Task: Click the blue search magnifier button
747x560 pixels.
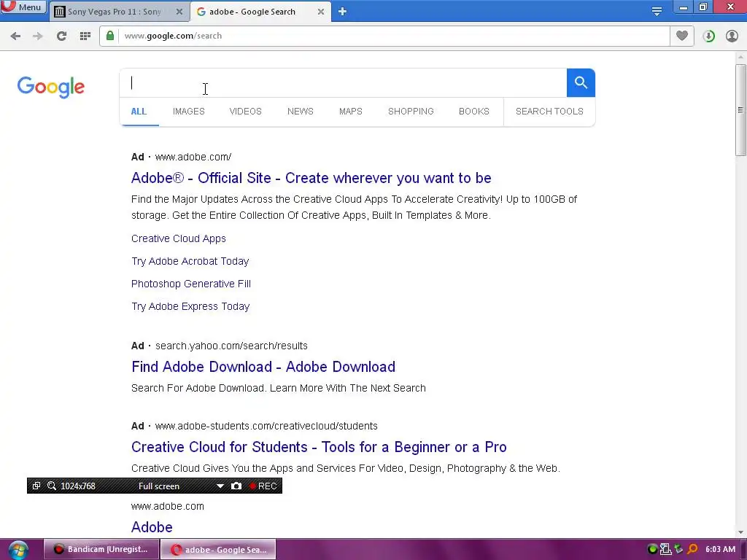Action: [x=581, y=83]
